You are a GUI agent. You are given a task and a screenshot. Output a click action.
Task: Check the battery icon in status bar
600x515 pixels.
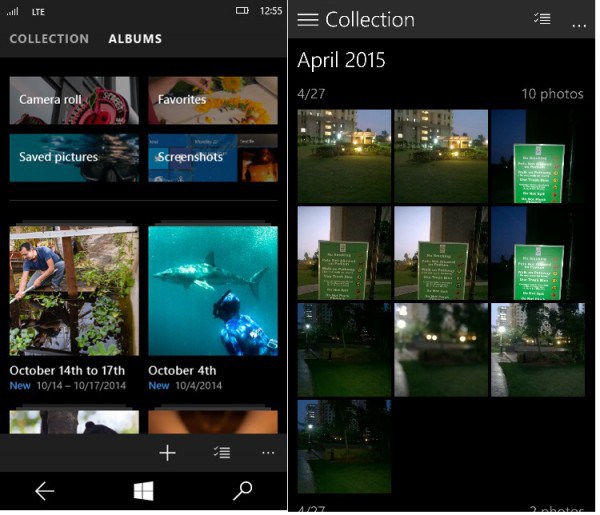click(x=242, y=11)
